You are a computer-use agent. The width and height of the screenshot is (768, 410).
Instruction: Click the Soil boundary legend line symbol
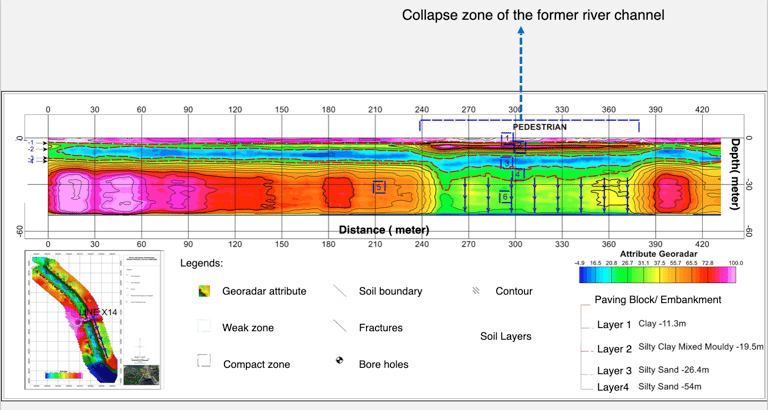tap(339, 291)
